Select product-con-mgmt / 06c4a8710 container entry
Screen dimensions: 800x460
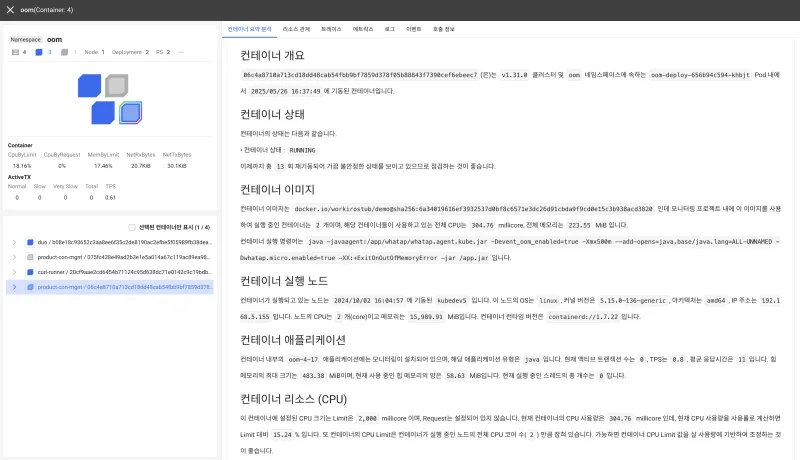124,287
